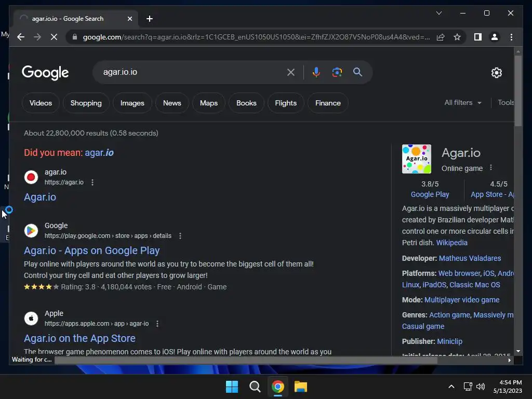Stop loading the page
532x399 pixels.
point(54,37)
